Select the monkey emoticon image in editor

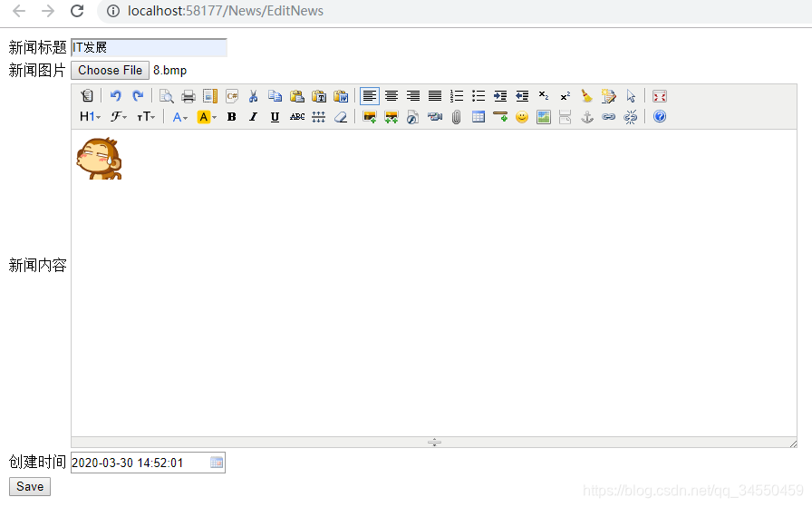[x=99, y=159]
